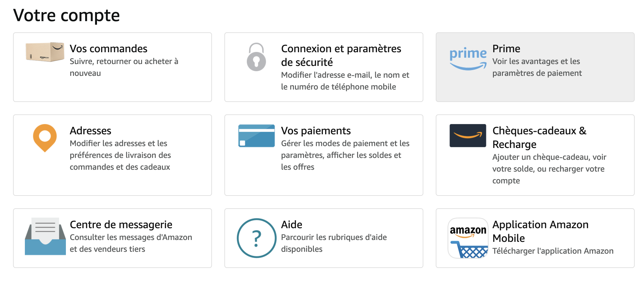
Task: Click the Voir les avantages Prime description
Action: pos(537,67)
